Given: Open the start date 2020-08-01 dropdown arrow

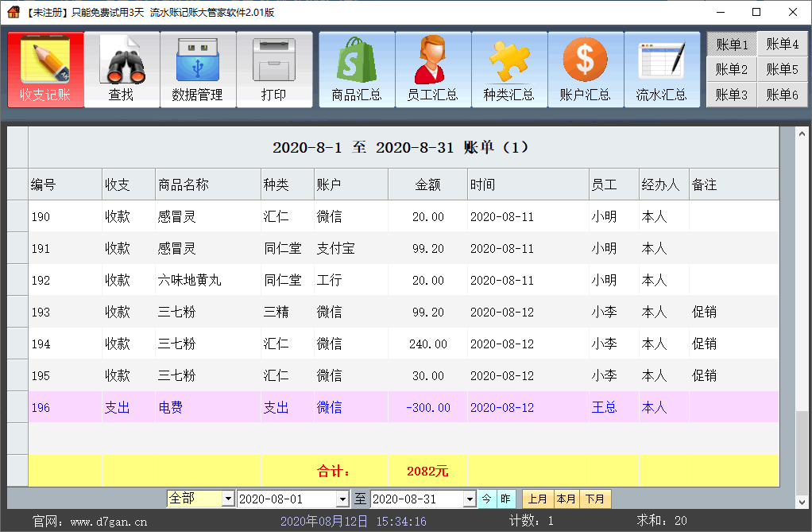Looking at the screenshot, I should [x=342, y=499].
